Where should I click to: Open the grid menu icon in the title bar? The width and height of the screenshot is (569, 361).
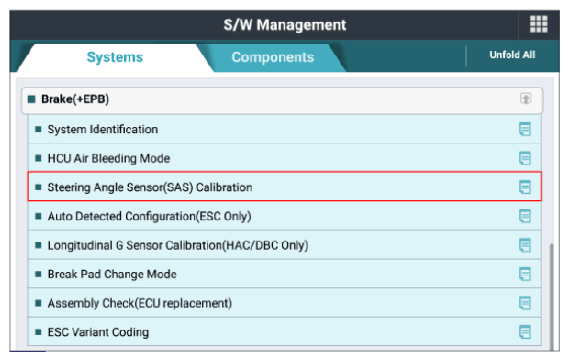539,24
